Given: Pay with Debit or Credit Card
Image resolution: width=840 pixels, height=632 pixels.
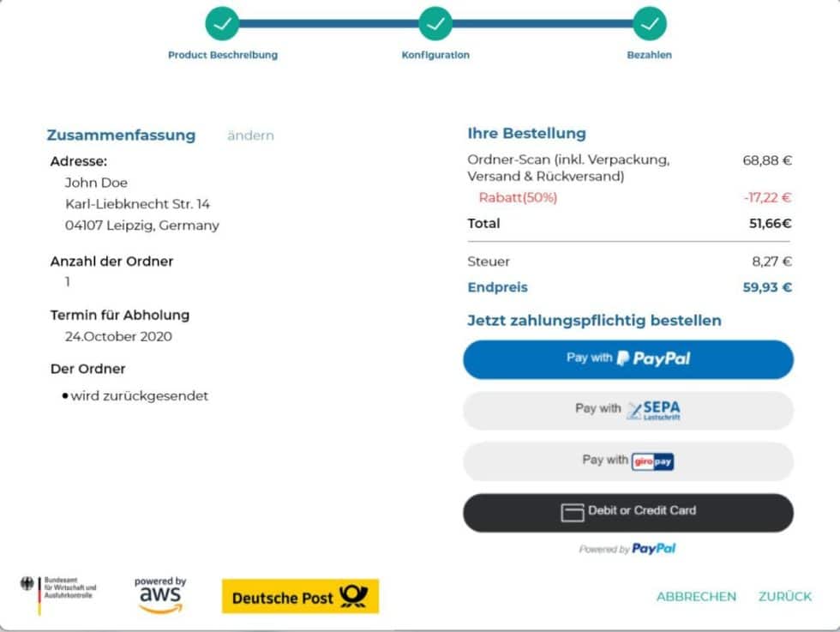Looking at the screenshot, I should pyautogui.click(x=628, y=512).
